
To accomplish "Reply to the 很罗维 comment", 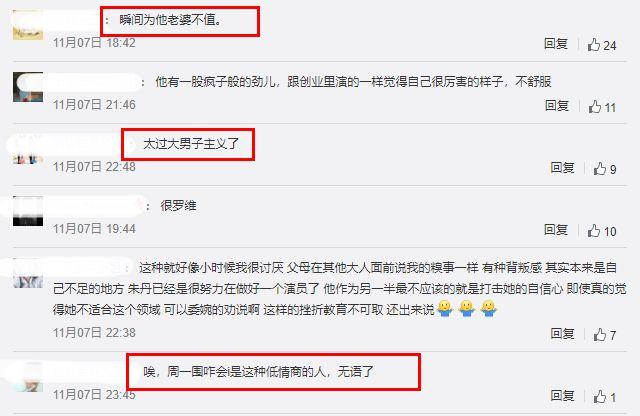I will tap(556, 230).
